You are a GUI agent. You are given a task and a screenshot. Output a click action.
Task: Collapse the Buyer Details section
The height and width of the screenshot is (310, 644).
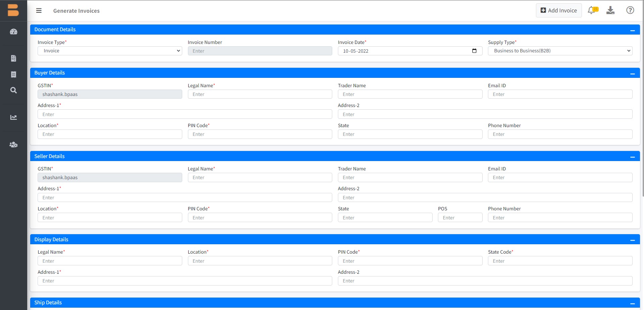click(633, 74)
